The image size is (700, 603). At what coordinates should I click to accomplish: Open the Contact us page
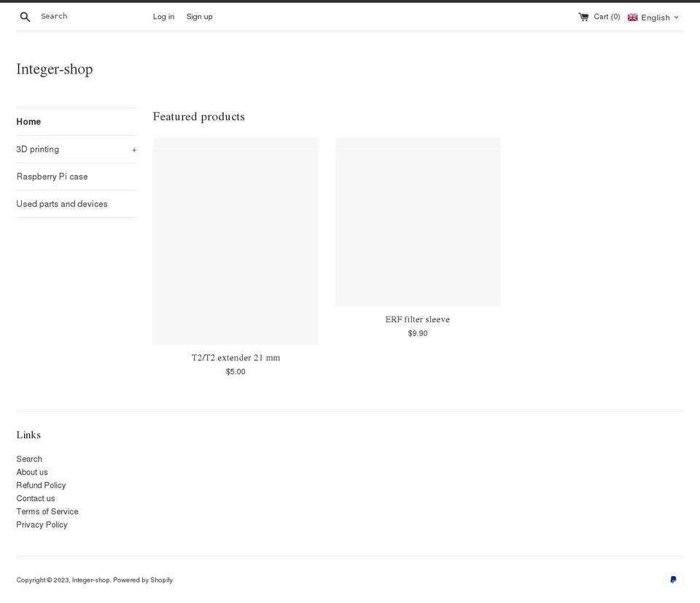pyautogui.click(x=35, y=498)
